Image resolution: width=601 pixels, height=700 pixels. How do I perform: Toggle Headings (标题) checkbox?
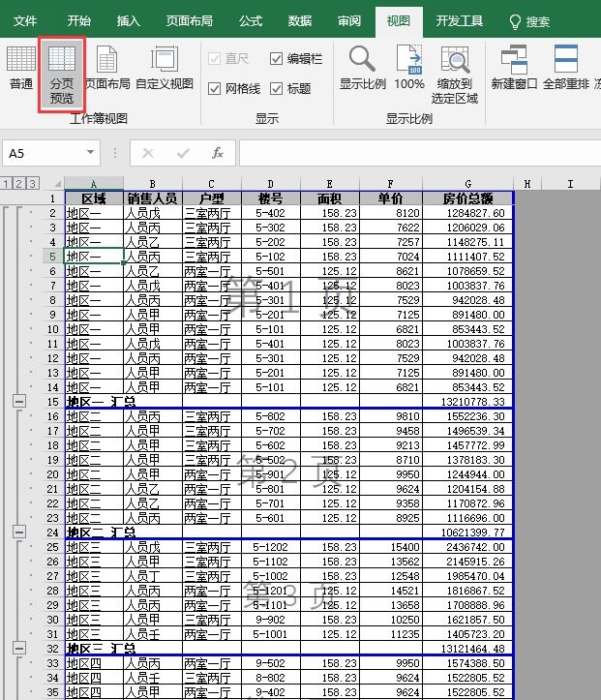[276, 88]
